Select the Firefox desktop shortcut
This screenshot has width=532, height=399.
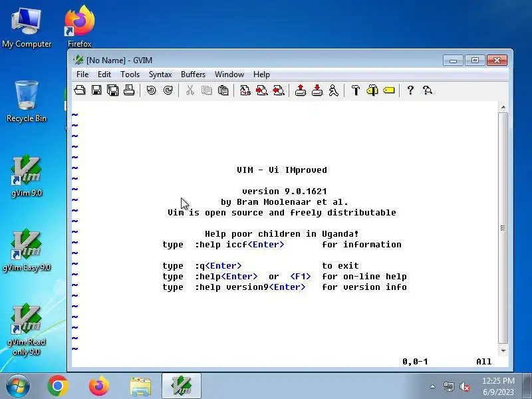pos(80,27)
